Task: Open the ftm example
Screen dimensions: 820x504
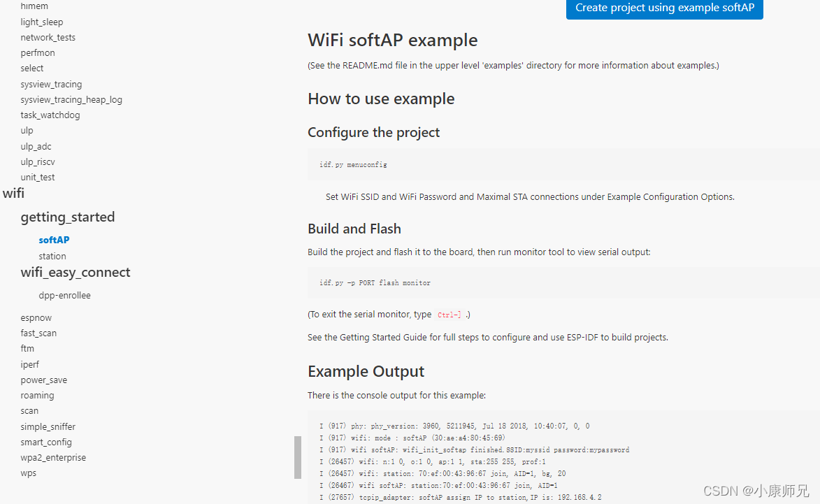Action: pos(27,349)
